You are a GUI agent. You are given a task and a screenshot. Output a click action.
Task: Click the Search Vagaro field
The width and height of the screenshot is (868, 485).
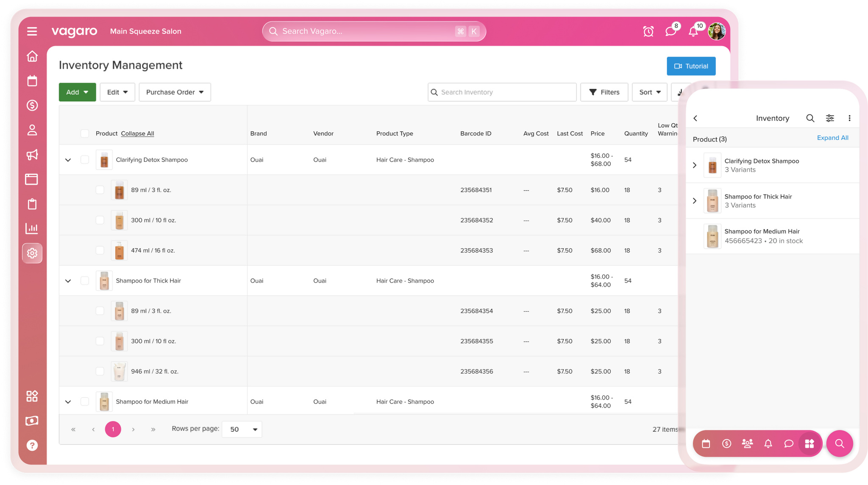(374, 31)
